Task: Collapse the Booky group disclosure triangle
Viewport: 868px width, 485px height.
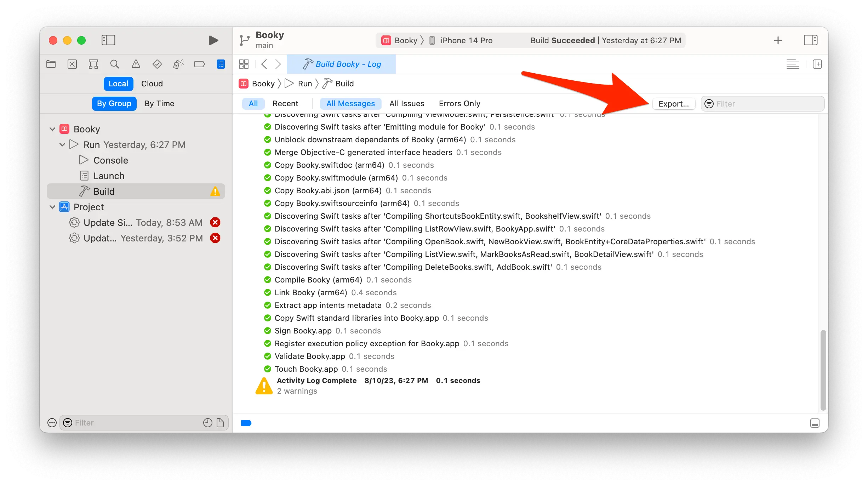Action: tap(52, 129)
